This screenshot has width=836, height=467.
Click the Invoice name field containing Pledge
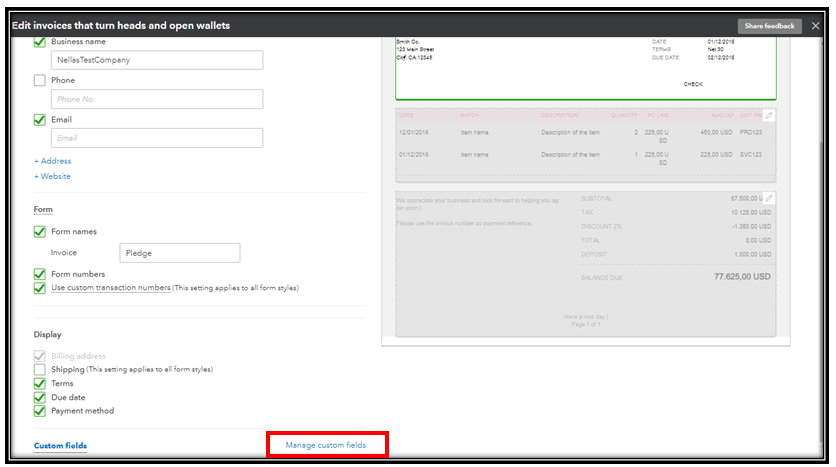179,253
